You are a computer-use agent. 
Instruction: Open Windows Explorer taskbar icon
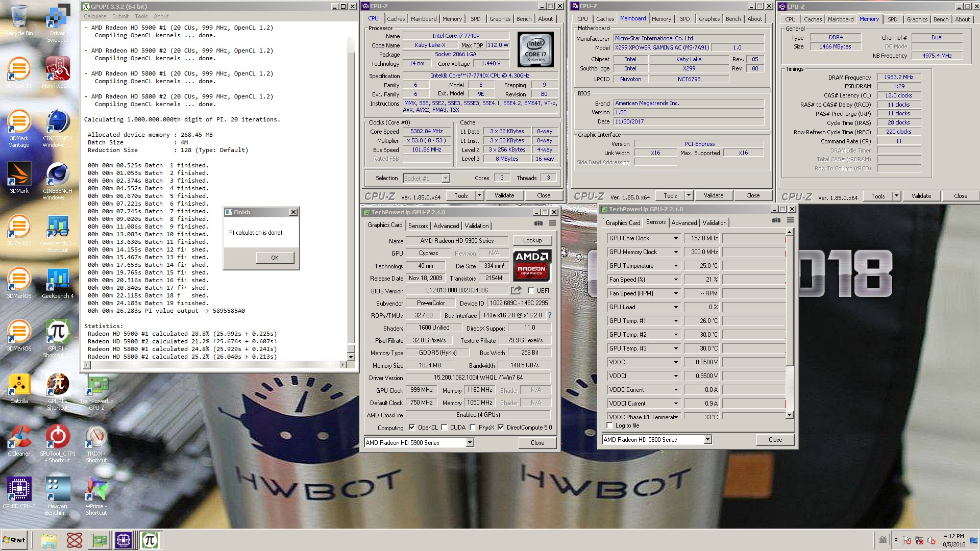click(x=49, y=540)
